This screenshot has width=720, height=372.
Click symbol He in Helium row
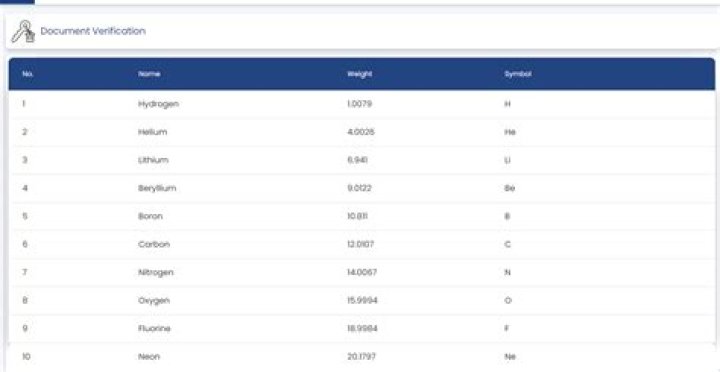[510, 132]
